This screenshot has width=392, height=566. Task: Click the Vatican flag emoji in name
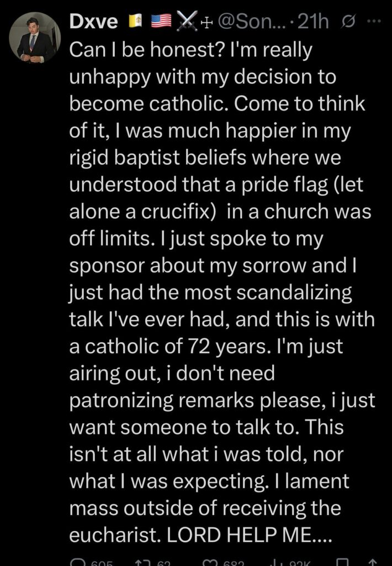click(x=134, y=22)
